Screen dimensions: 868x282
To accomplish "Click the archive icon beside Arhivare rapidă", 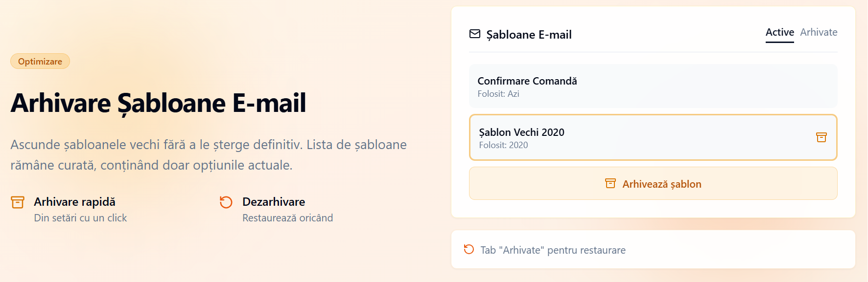I will [18, 202].
